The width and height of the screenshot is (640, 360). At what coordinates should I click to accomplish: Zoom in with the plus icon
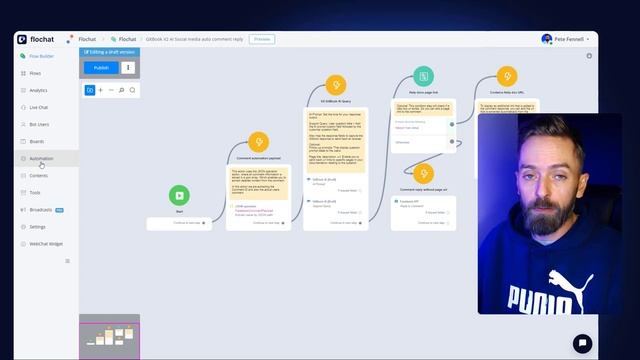[x=101, y=90]
